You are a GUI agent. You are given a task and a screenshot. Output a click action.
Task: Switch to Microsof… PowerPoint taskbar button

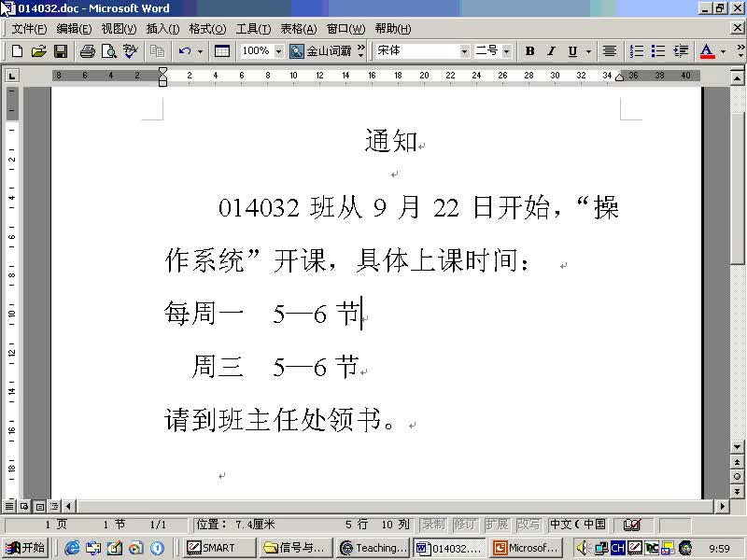click(526, 548)
